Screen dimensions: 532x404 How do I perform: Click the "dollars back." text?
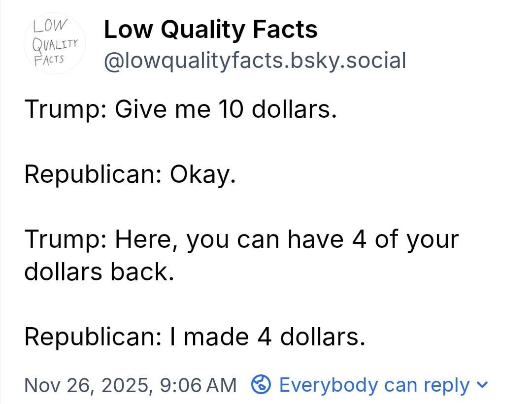coord(99,272)
